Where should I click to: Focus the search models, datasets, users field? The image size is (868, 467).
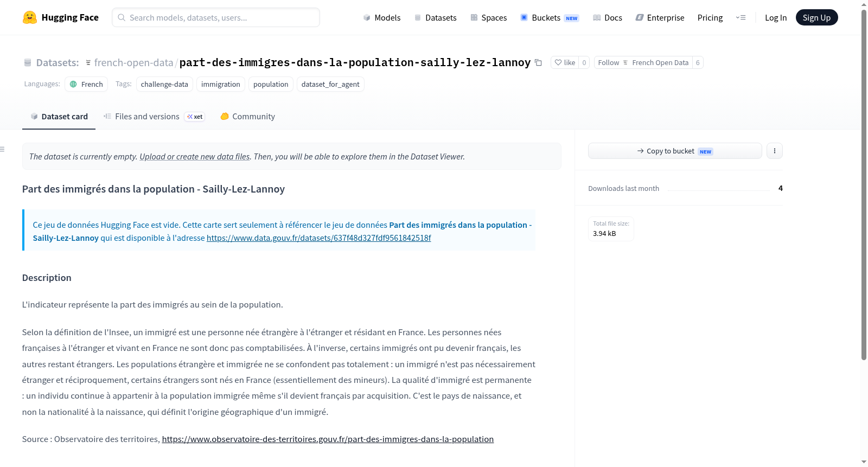tap(216, 17)
